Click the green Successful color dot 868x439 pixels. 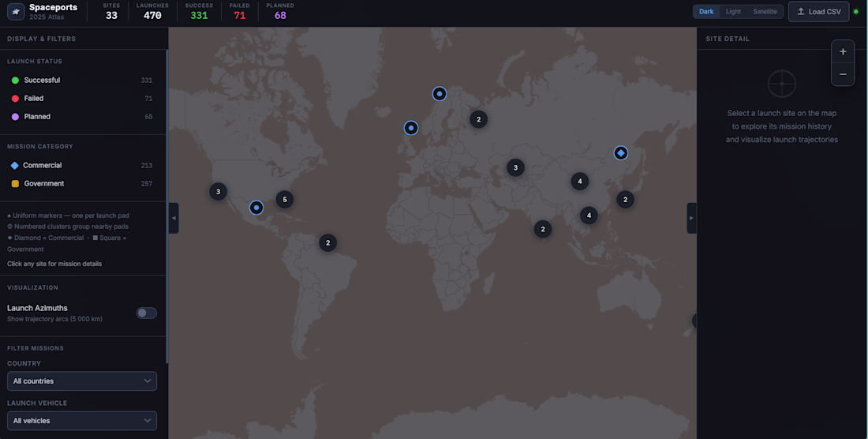pos(15,81)
